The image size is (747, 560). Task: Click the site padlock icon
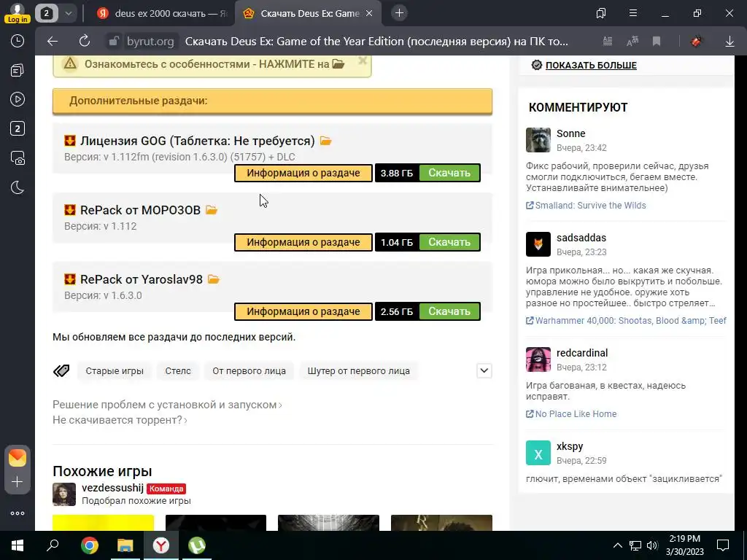point(113,42)
